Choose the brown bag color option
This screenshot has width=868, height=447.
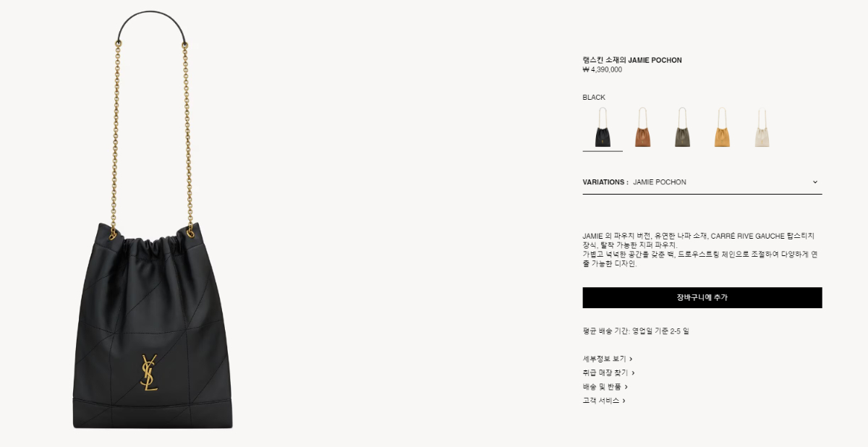pos(642,127)
